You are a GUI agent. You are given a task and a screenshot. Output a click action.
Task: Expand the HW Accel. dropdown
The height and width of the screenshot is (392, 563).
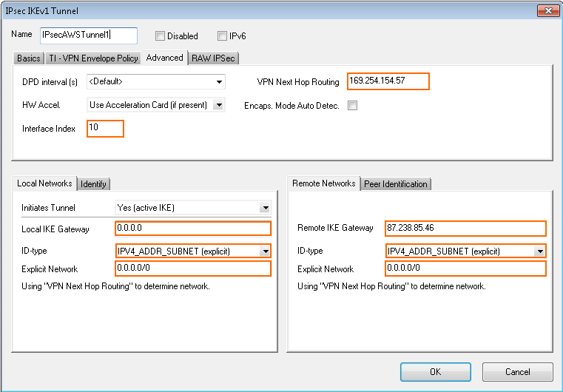[x=156, y=105]
